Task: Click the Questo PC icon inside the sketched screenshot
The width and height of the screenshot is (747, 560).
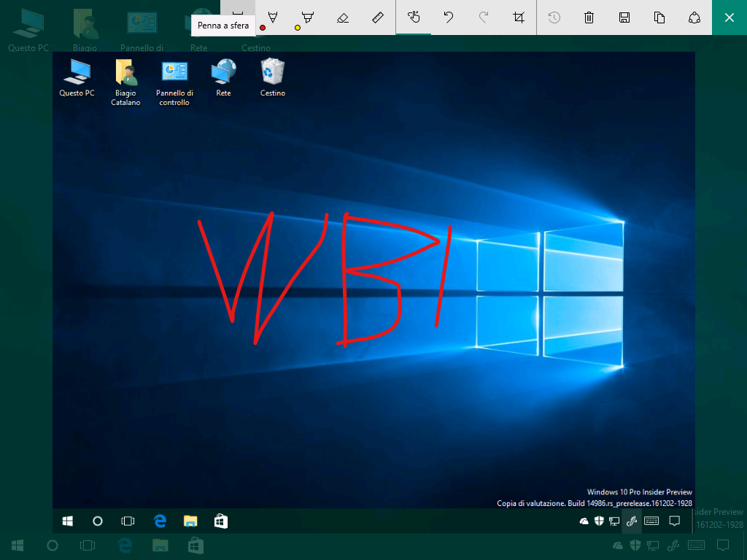Action: (x=77, y=77)
